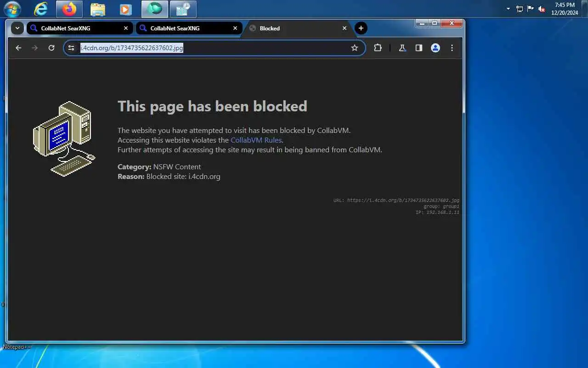This screenshot has width=588, height=368.
Task: Click the muted volume tray icon
Action: (x=542, y=9)
